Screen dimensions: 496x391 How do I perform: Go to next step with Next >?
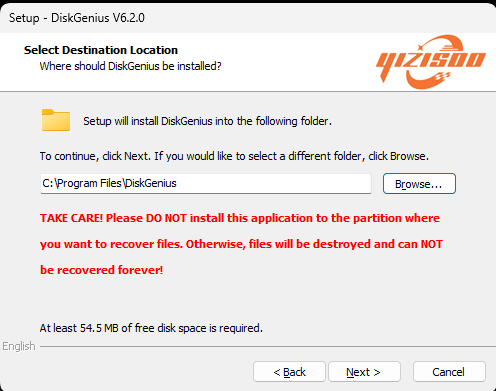pos(364,372)
